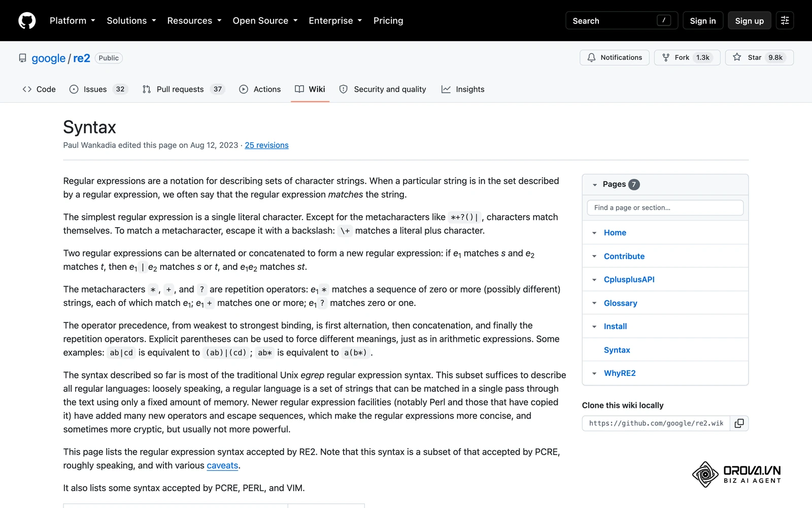Click the Security shield icon
Viewport: 812px width, 508px height.
coord(344,89)
